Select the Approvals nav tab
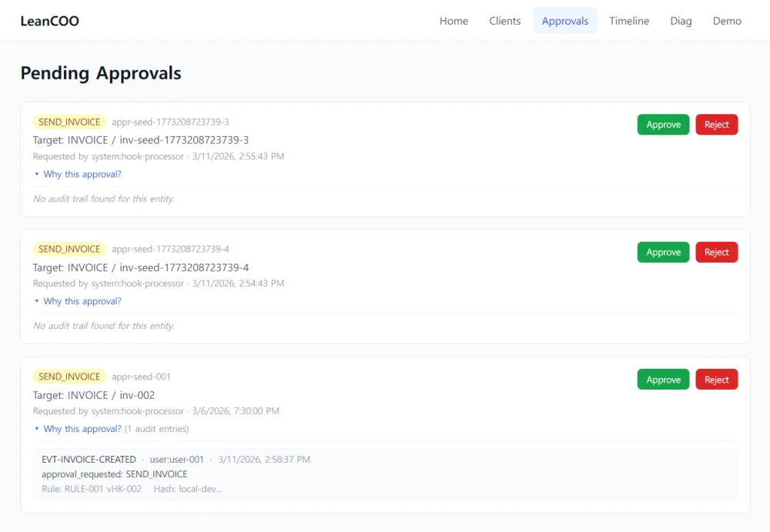Image resolution: width=770 pixels, height=532 pixels. point(564,21)
